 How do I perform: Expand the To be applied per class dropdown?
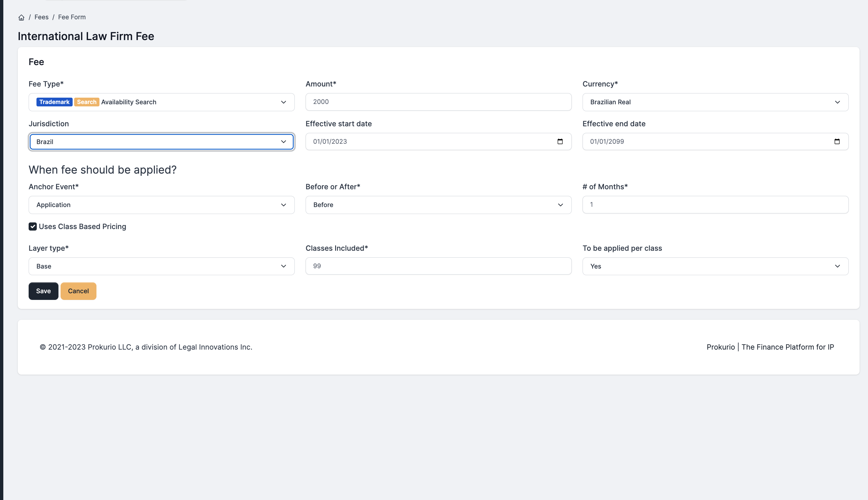[x=715, y=266]
